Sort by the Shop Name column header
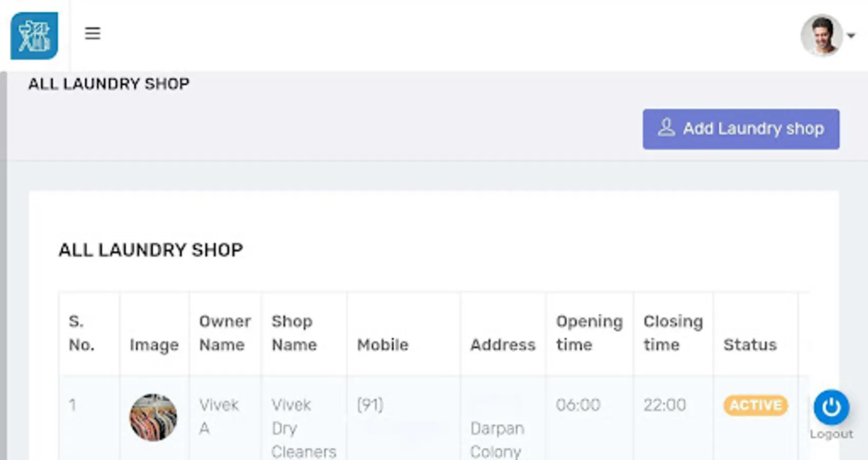 point(294,333)
